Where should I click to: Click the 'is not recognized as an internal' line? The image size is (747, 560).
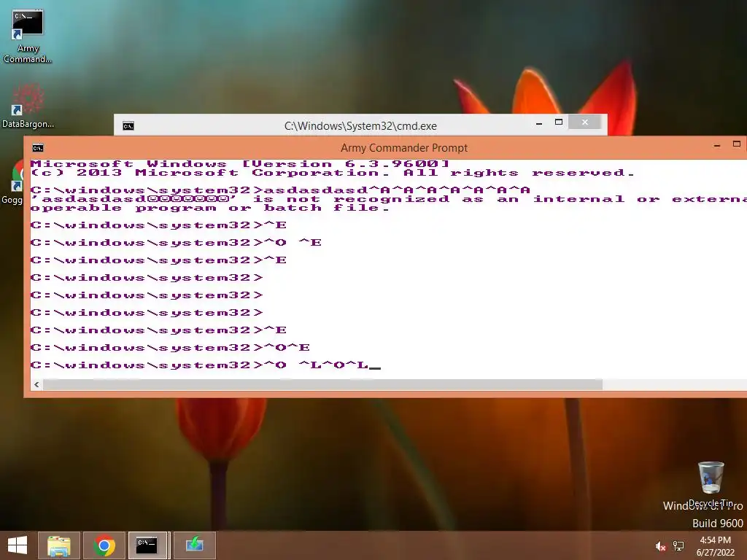tap(389, 199)
